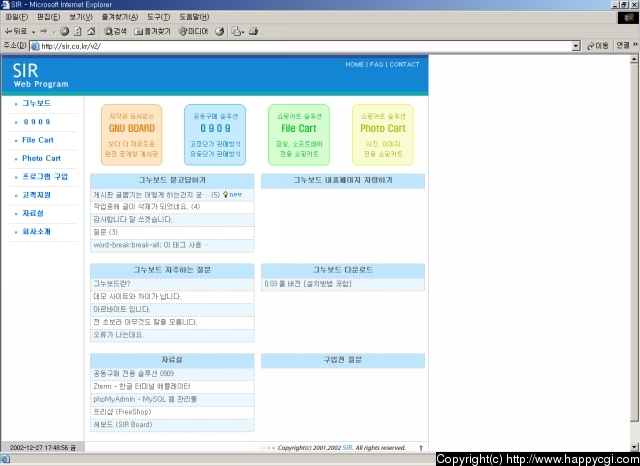Click the Windows logo throbber icon

pos(628,18)
